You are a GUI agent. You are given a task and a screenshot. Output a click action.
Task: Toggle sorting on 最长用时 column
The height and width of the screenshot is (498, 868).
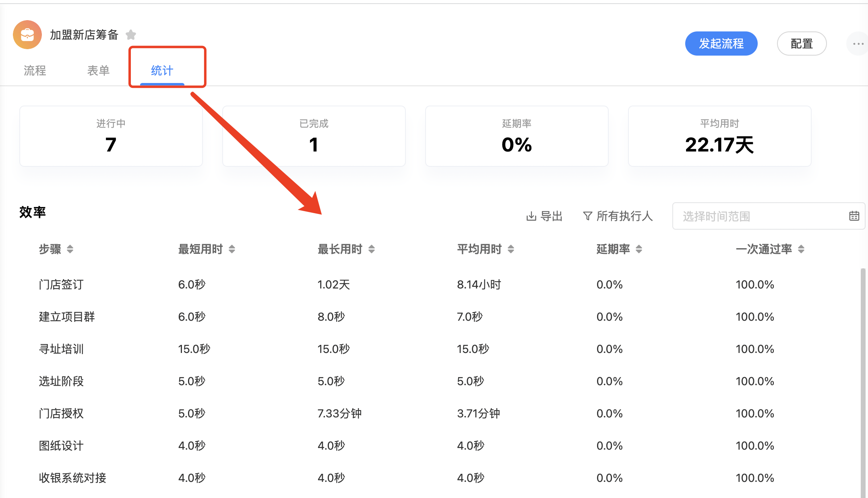(x=372, y=249)
